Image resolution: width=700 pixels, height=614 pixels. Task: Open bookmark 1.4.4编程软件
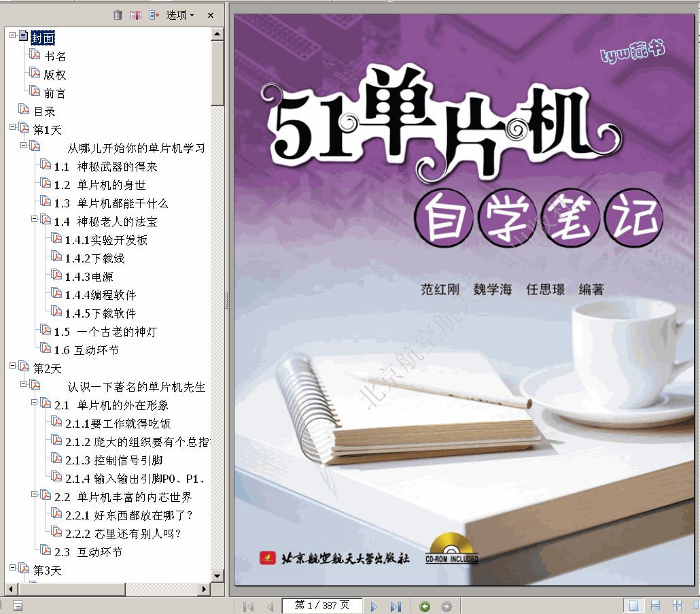tap(100, 295)
